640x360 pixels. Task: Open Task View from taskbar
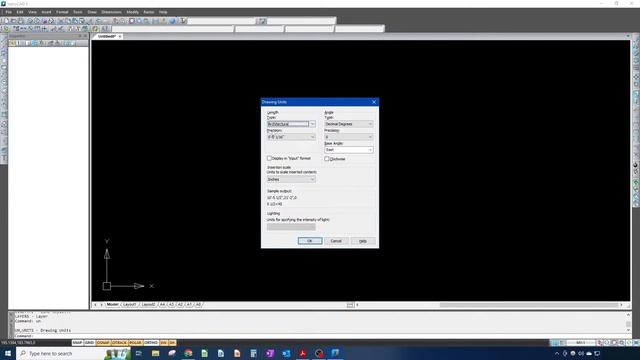(139, 353)
